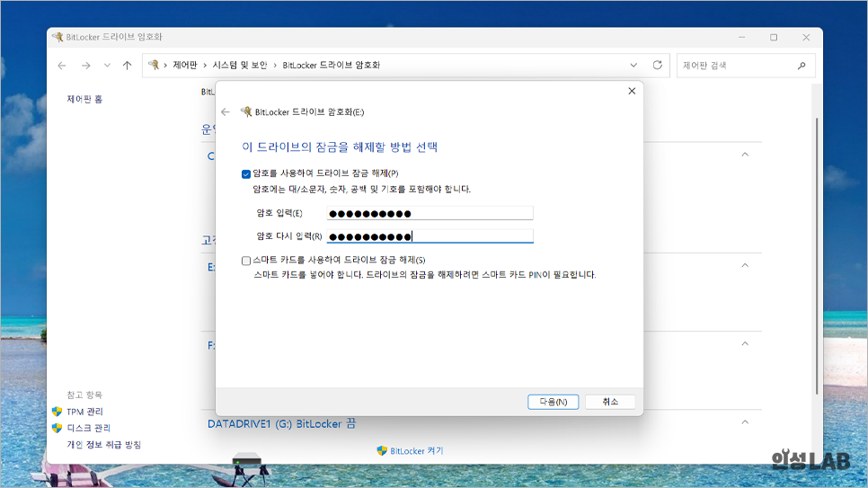Screen dimensions: 868x488
Task: Collapse the E: drive section chevron
Action: [745, 265]
